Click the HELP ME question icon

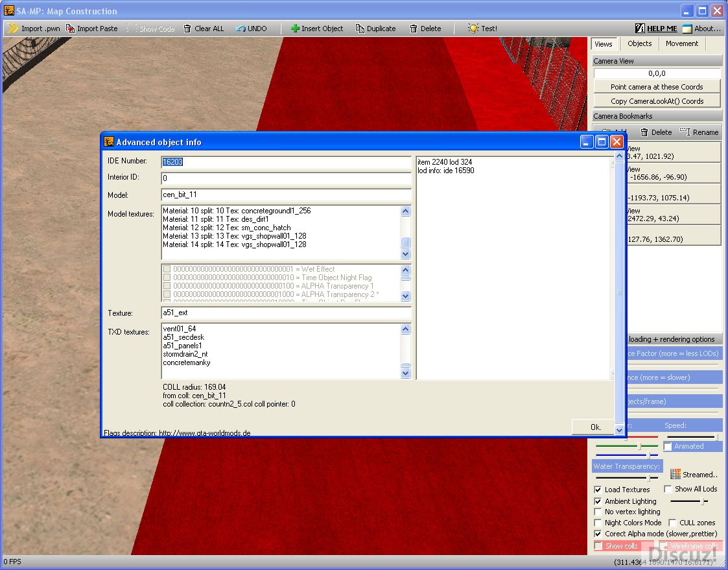(640, 29)
